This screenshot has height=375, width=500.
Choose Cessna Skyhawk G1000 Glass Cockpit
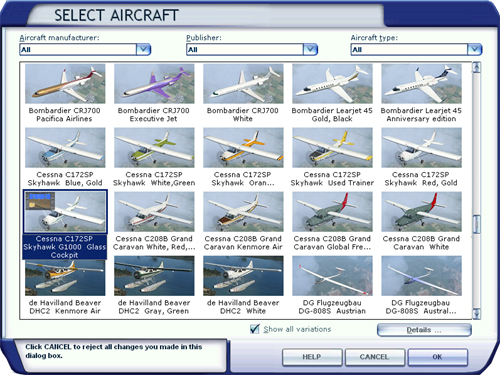click(x=65, y=212)
